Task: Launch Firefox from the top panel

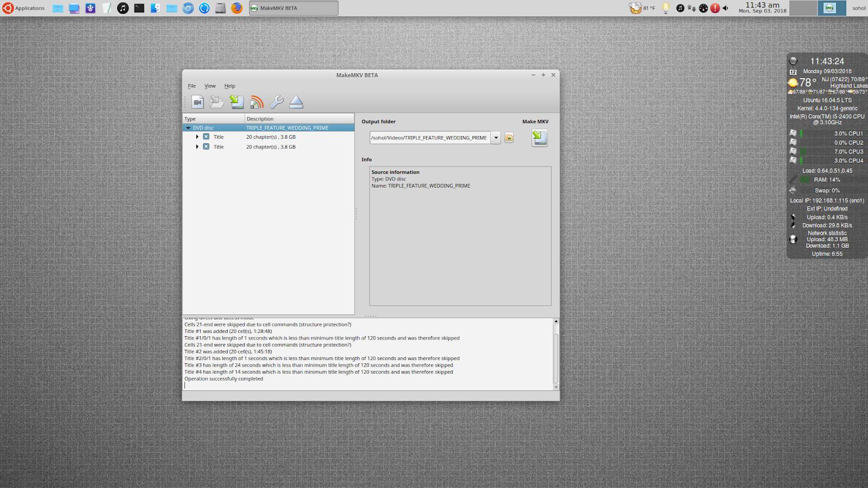Action: pos(237,8)
